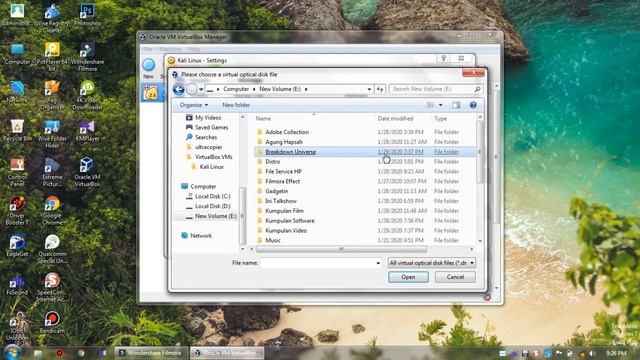Click the File name input field
The image size is (640, 360).
click(x=318, y=263)
